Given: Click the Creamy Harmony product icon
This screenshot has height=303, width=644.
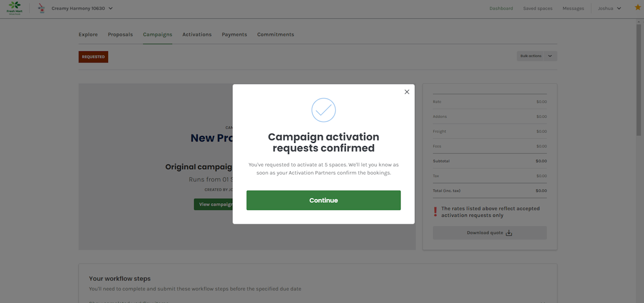Looking at the screenshot, I should (x=42, y=8).
